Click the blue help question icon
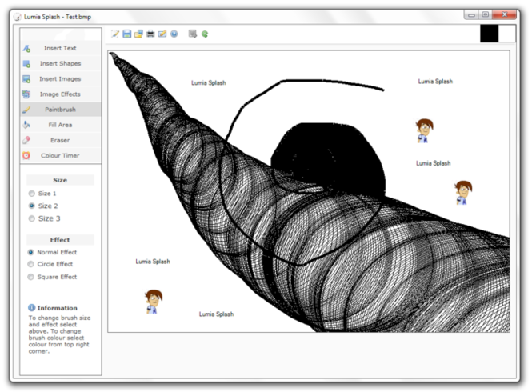Image resolution: width=532 pixels, height=392 pixels. (174, 34)
